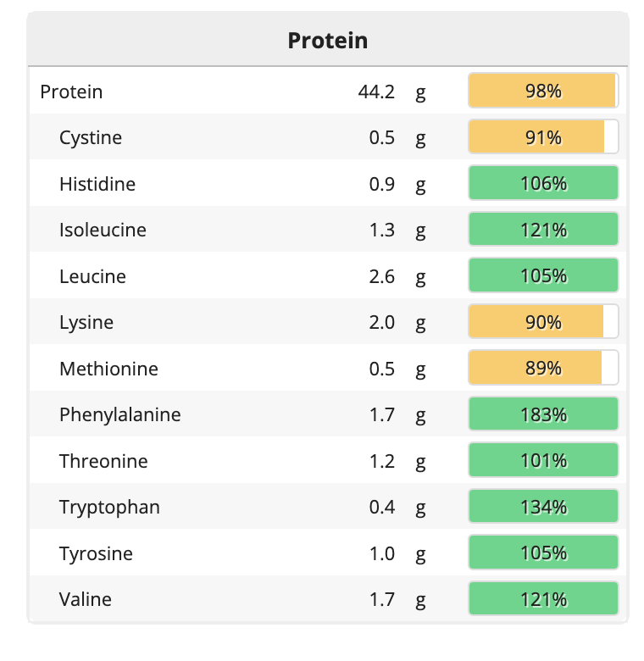This screenshot has height=661, width=644.
Task: Select the Threonine nutrient label
Action: coord(103,461)
